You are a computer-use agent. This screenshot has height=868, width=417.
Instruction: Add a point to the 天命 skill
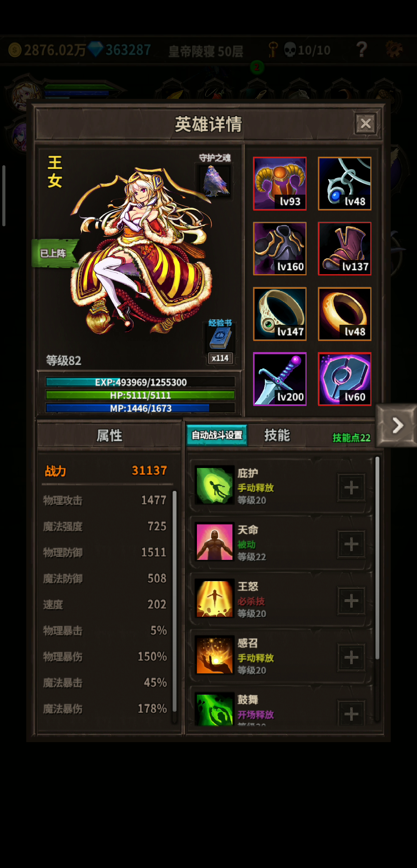pos(351,544)
